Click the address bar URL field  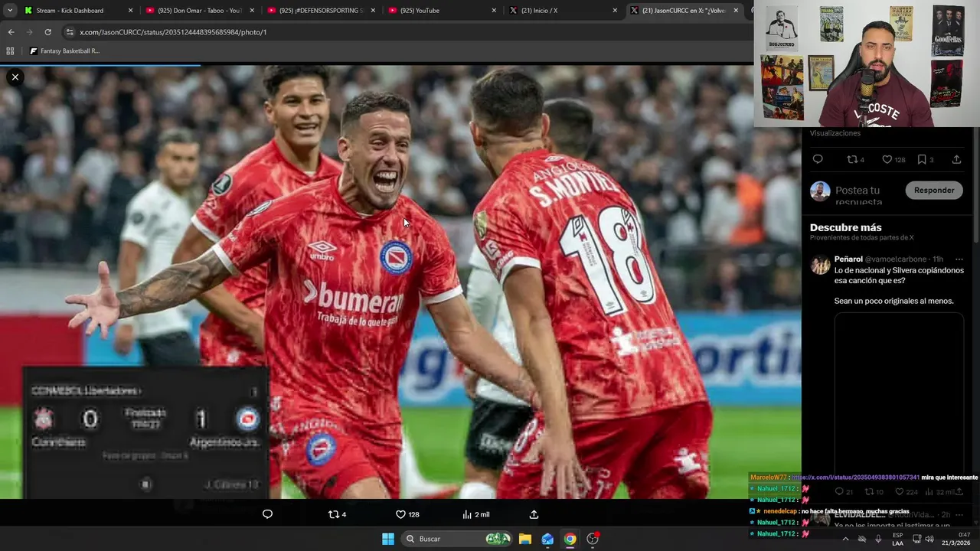click(x=406, y=32)
